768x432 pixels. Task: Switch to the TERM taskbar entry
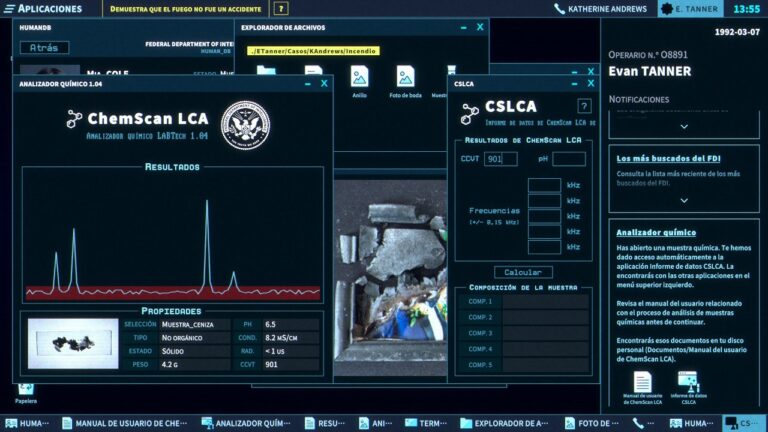426,423
